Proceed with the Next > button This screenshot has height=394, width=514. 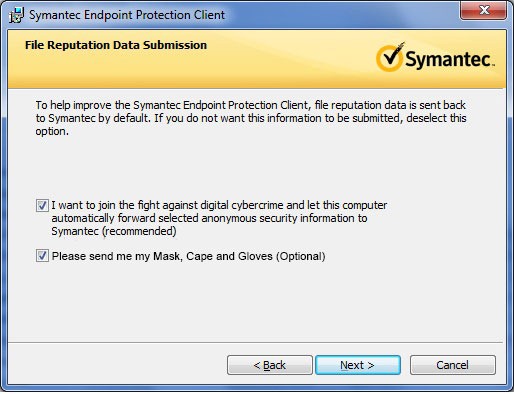pyautogui.click(x=358, y=365)
